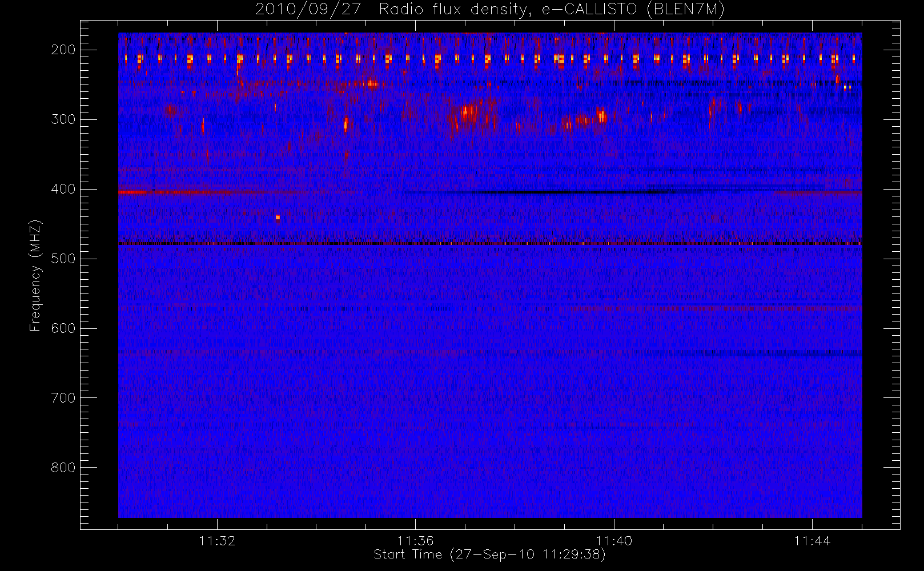The width and height of the screenshot is (924, 571).
Task: Select the 700 frequency tick label
Action: coord(63,398)
